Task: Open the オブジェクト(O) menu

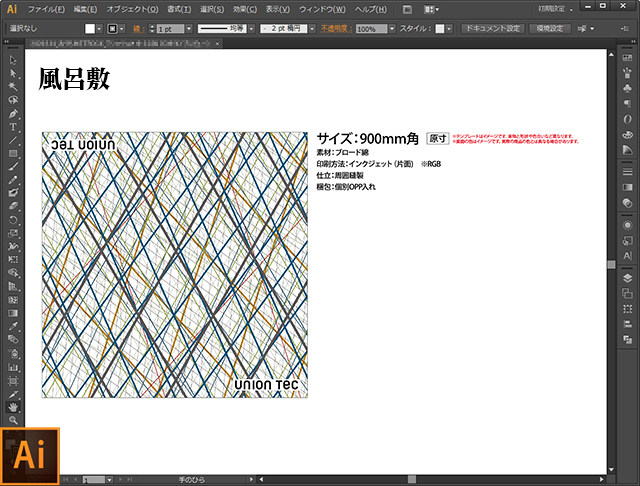Action: point(132,9)
